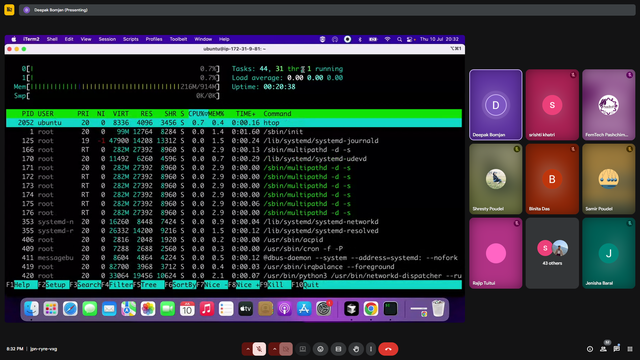Open more options three-dot menu
Viewport: 640px width, 360px height.
click(371, 349)
